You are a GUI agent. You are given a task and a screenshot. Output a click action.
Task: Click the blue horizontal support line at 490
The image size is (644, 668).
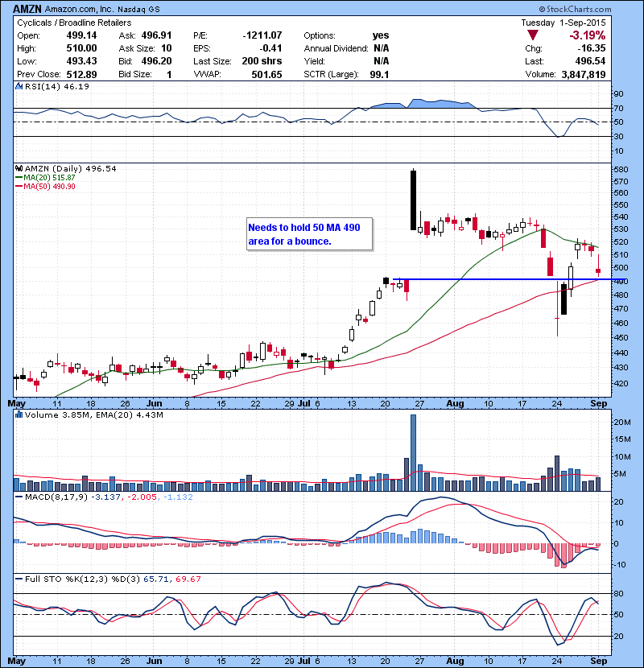(x=510, y=279)
